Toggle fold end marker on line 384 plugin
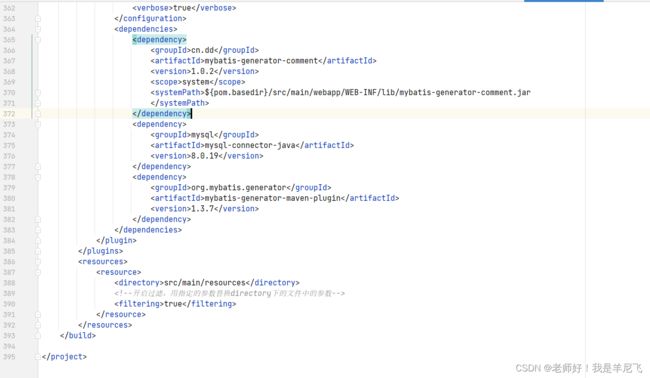 [38, 240]
